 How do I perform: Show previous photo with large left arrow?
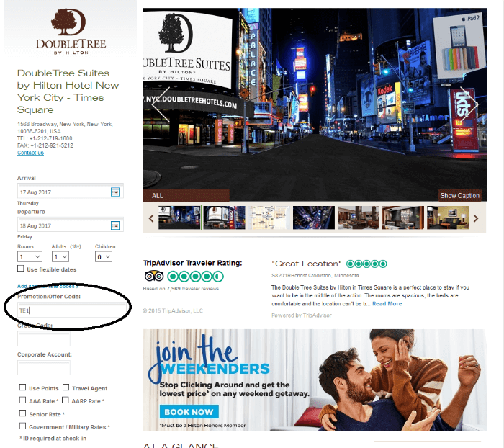click(160, 104)
